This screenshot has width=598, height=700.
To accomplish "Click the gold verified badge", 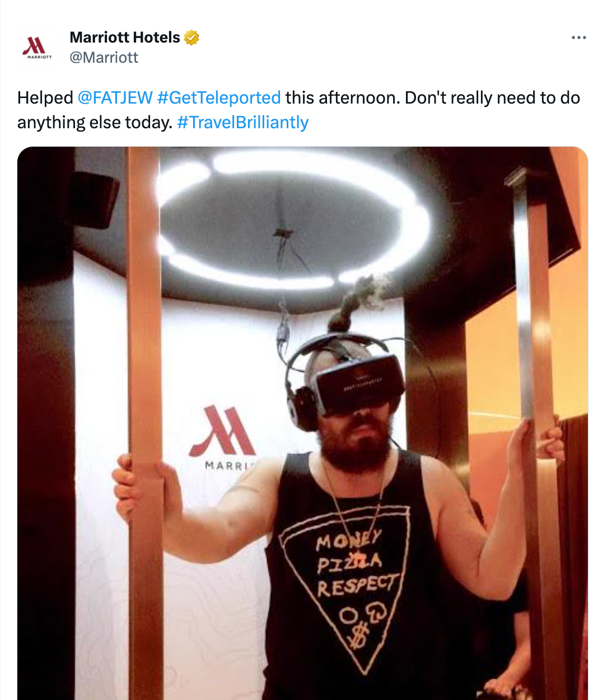I will point(192,38).
